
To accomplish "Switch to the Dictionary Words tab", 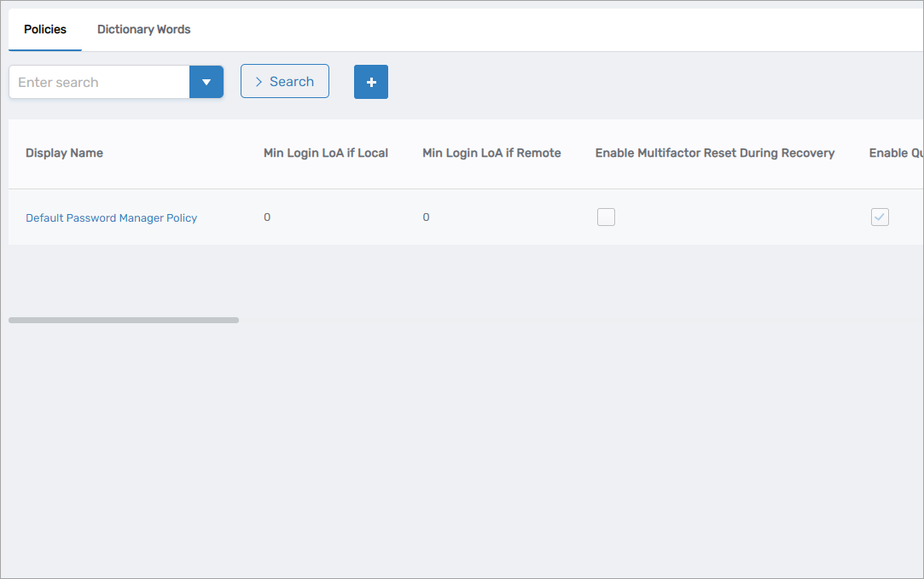I will coord(142,29).
